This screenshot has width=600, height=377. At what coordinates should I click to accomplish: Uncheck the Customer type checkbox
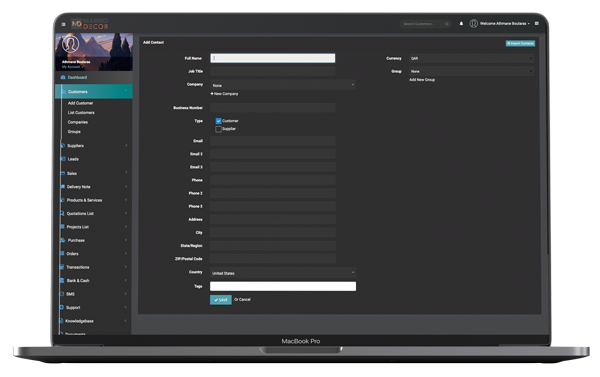(218, 121)
